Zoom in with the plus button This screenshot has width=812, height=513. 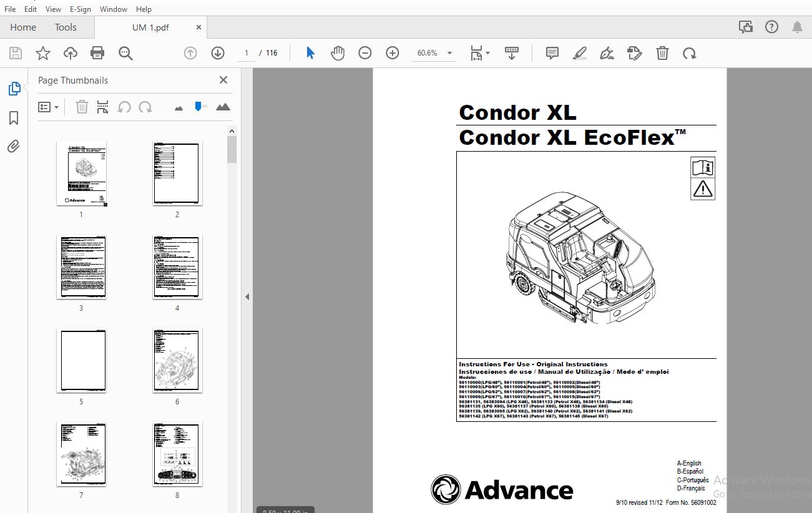pos(393,53)
